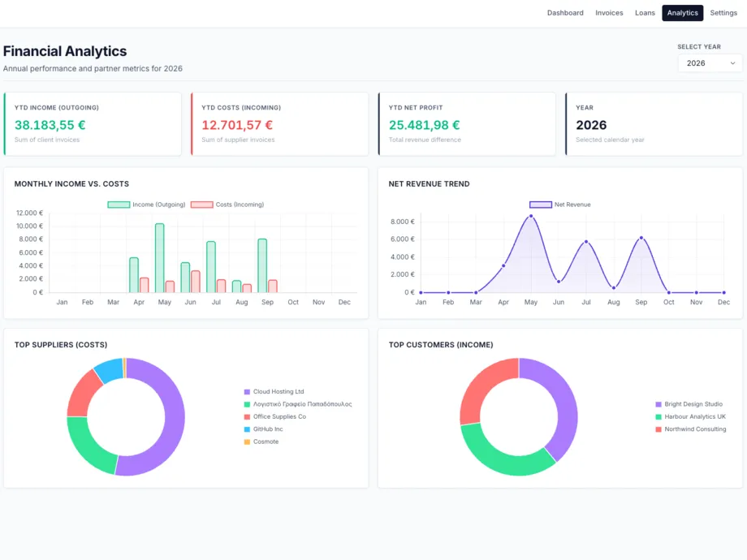Open the Dashboard tab
Viewport: 747px width, 560px height.
565,13
